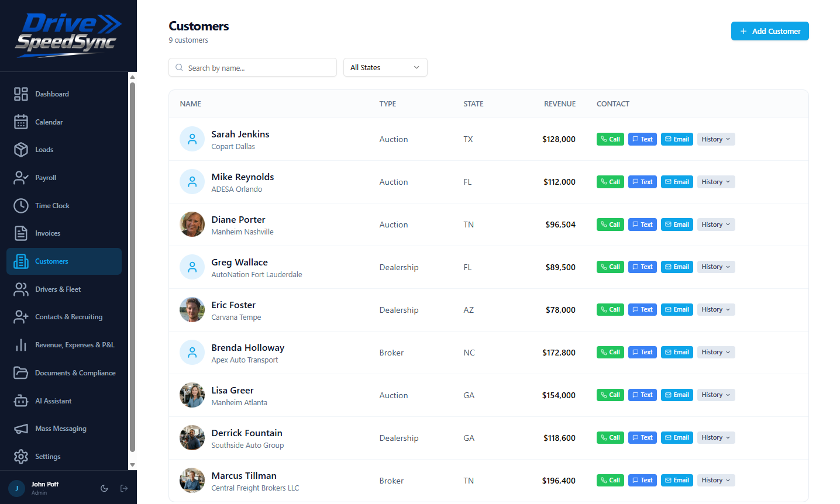This screenshot has width=840, height=504.
Task: Open Eric Foster's profile photo
Action: [x=192, y=310]
